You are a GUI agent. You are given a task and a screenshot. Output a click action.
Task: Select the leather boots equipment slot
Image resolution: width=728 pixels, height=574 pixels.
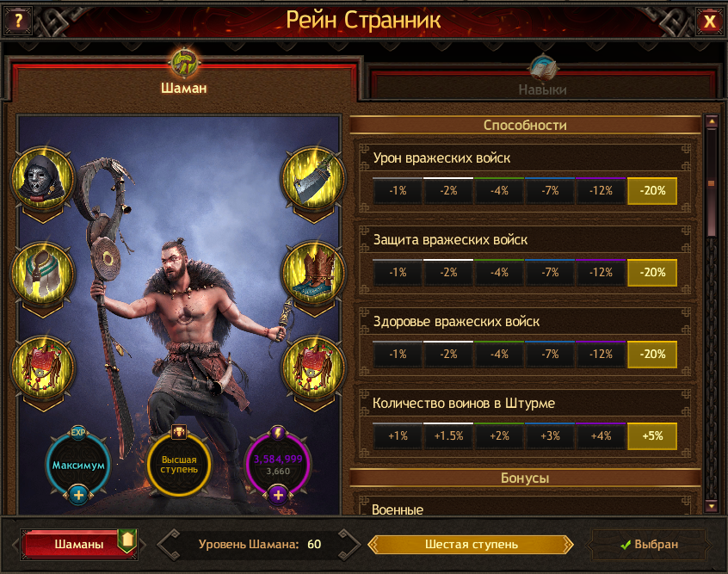(314, 274)
